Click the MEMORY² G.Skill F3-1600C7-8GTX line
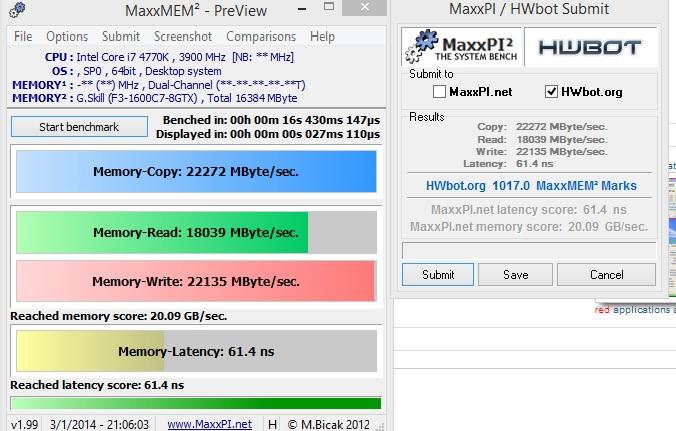 pyautogui.click(x=155, y=98)
